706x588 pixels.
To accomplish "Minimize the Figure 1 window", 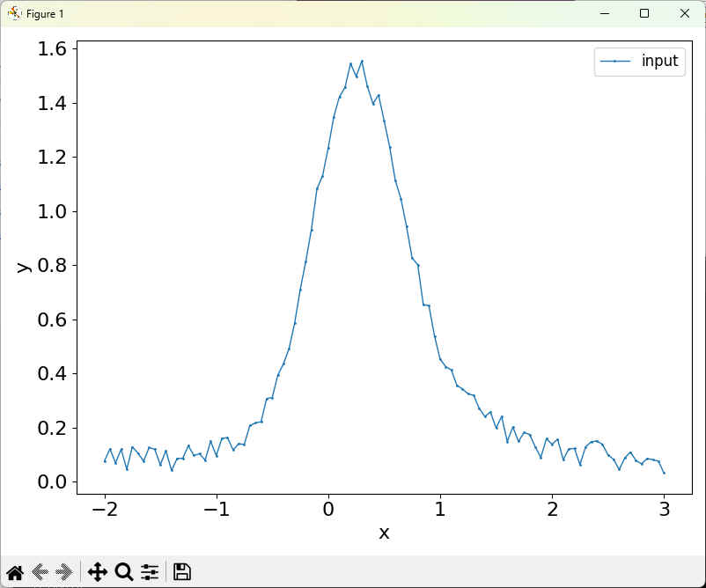I will pyautogui.click(x=605, y=13).
